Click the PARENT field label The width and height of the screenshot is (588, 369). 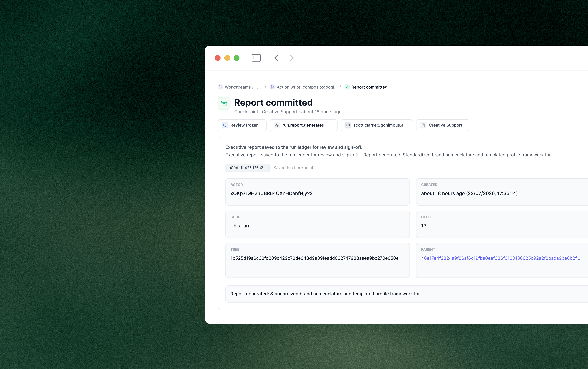pyautogui.click(x=428, y=249)
